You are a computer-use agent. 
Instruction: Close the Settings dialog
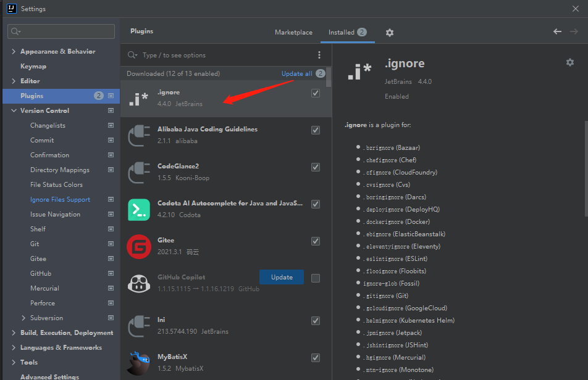coord(575,9)
